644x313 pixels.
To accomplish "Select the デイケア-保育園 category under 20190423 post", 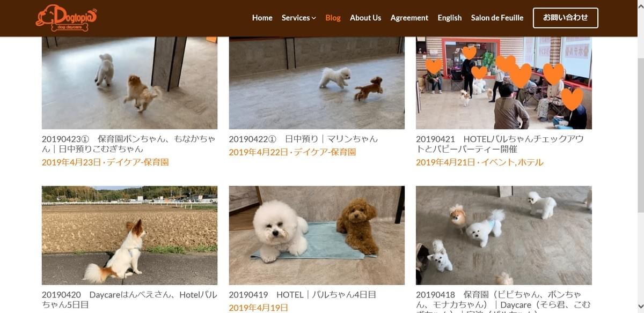I will [x=137, y=162].
